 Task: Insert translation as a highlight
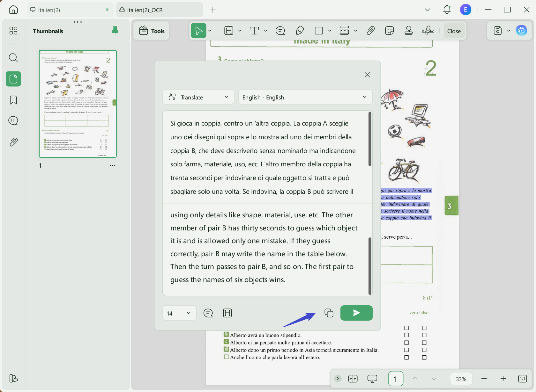tap(227, 313)
